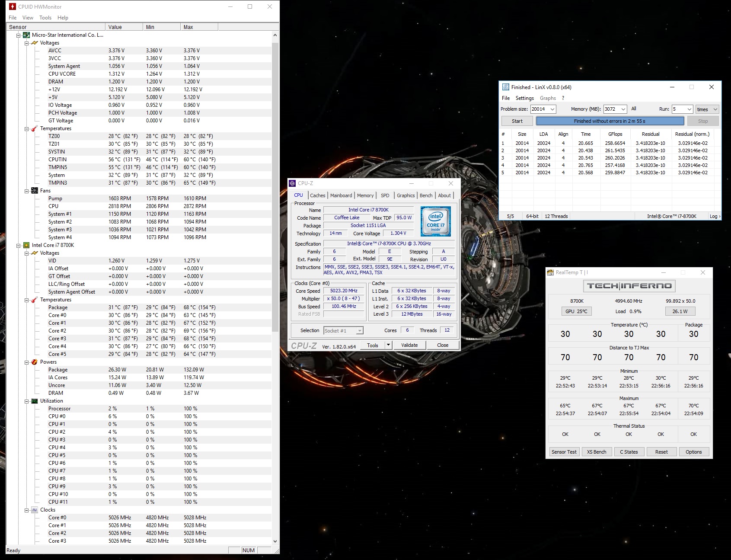731x560 pixels.
Task: Click the RealTemp title bar icon
Action: pos(550,272)
